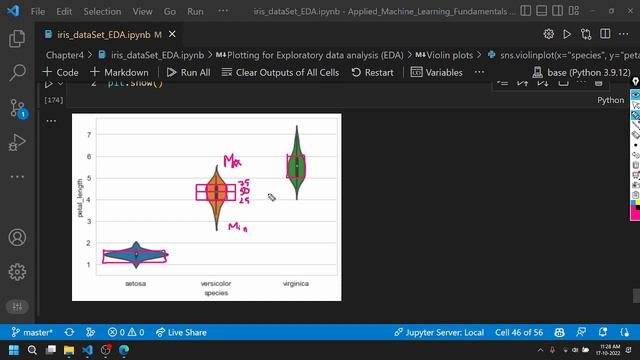The width and height of the screenshot is (640, 360).
Task: Expand the hidden menu bar items ellipsis
Action: [223, 11]
